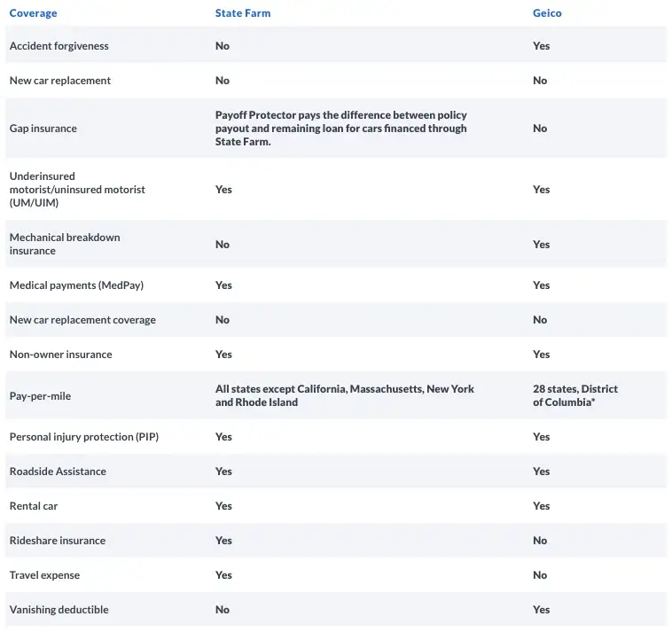Screen dimensions: 672x632
Task: Click the New car replacement coverage label
Action: pyautogui.click(x=82, y=320)
